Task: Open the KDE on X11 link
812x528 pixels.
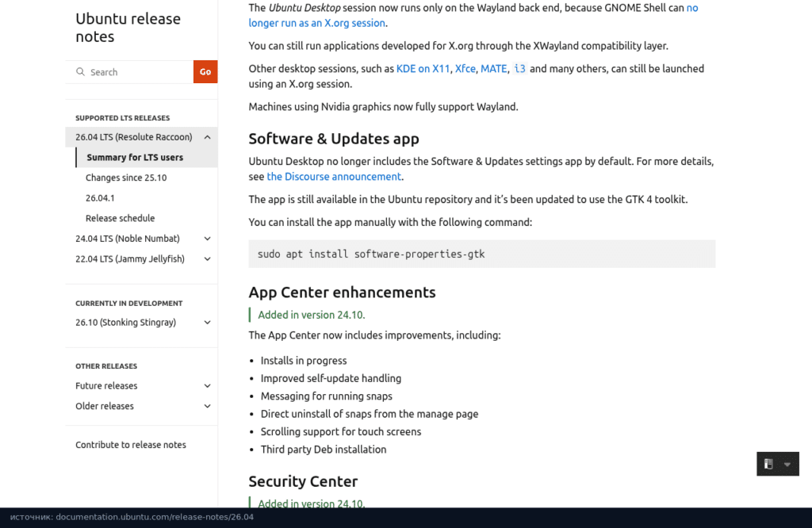Action: click(x=423, y=68)
